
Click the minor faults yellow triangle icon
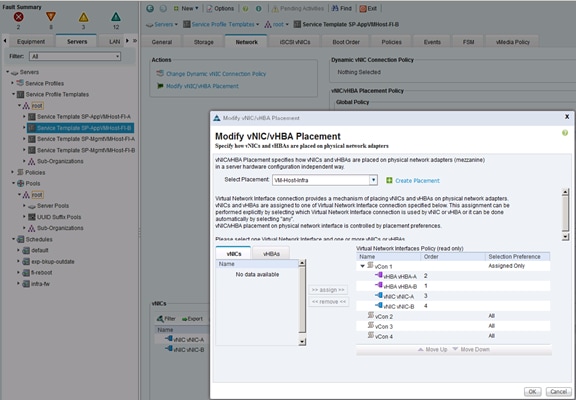tap(83, 17)
